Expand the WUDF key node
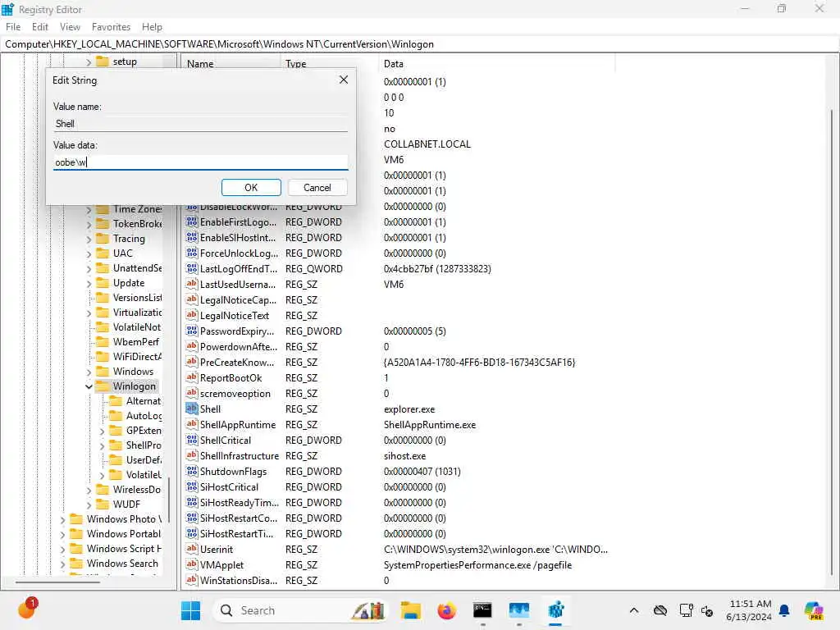The image size is (840, 630). pyautogui.click(x=89, y=504)
